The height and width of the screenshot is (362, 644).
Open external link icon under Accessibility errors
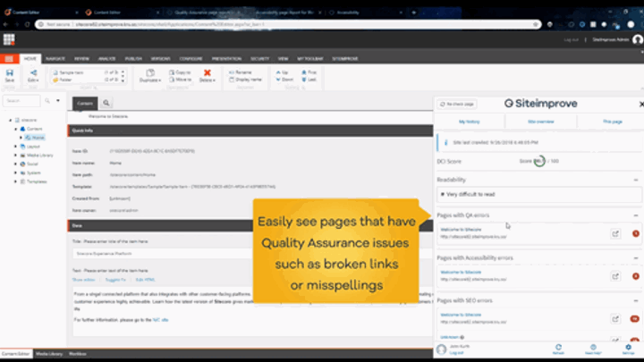pyautogui.click(x=614, y=276)
